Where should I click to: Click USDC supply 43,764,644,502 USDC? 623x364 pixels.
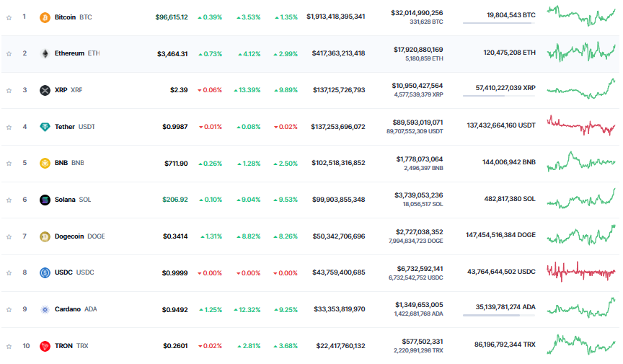(501, 272)
